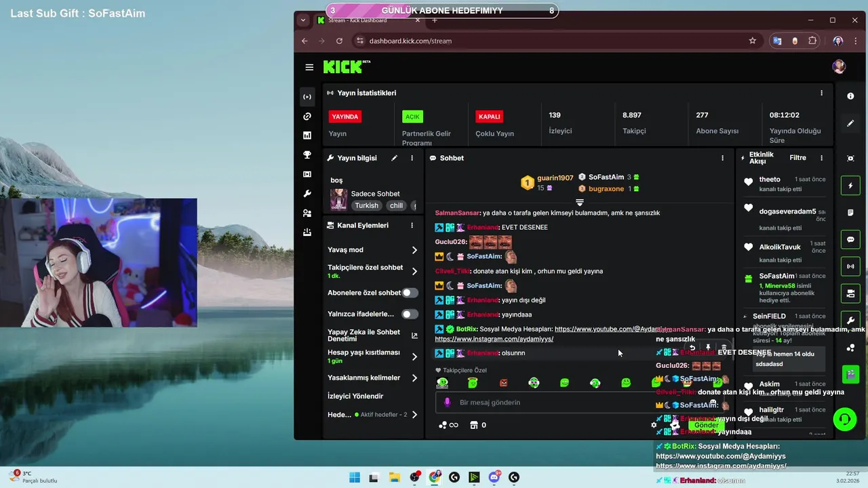Toggle the chat bubble widget in right sidebar

[x=850, y=239]
